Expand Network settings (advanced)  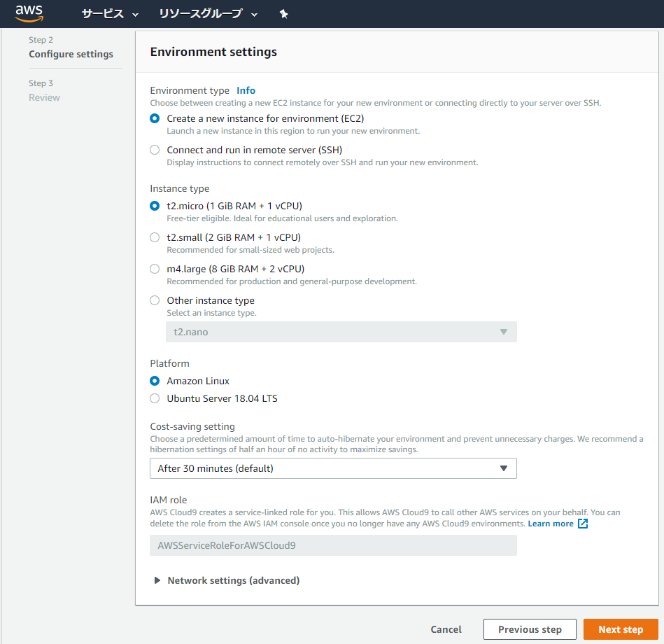[227, 580]
